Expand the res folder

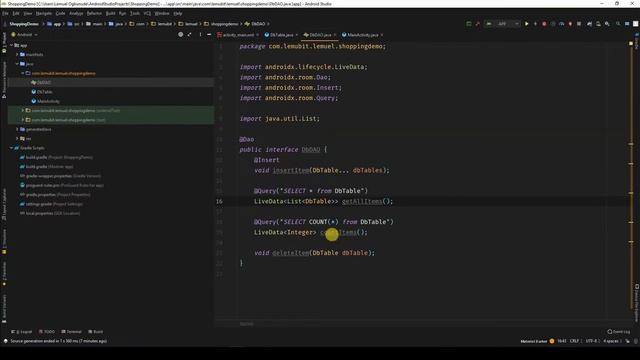click(x=17, y=139)
